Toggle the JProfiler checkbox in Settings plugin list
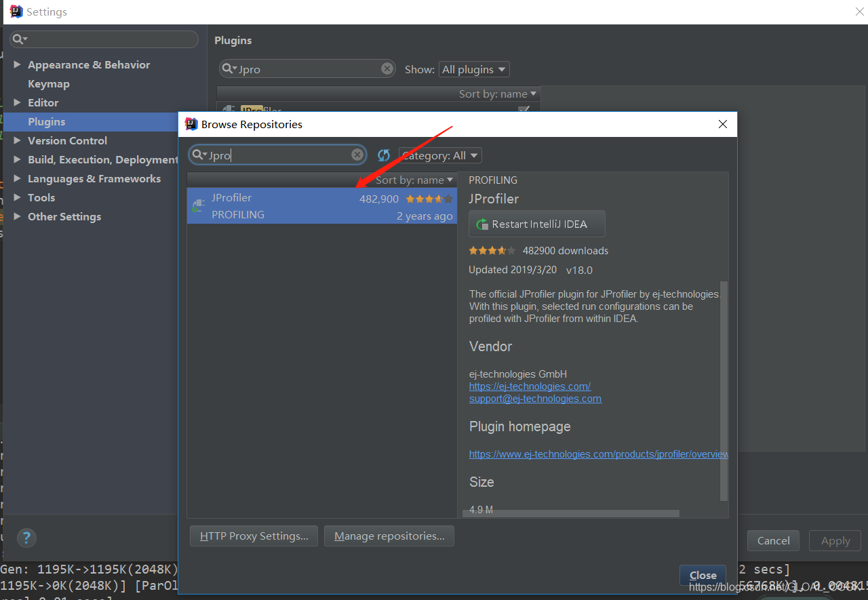The height and width of the screenshot is (600, 868). tap(524, 109)
